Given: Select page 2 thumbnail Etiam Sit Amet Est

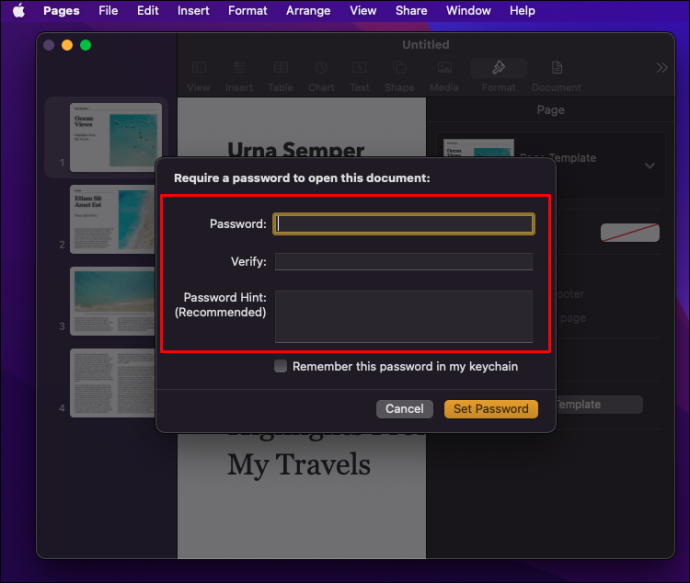Looking at the screenshot, I should coord(113,219).
